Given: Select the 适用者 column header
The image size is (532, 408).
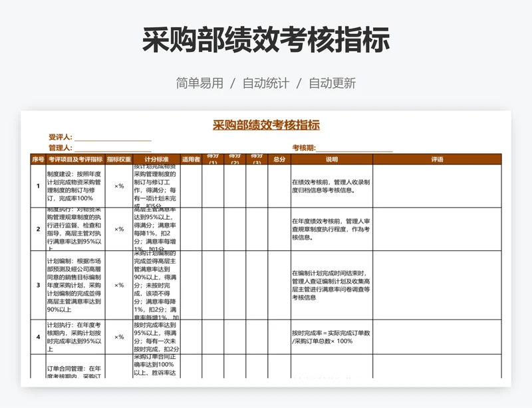Looking at the screenshot, I should [191, 159].
